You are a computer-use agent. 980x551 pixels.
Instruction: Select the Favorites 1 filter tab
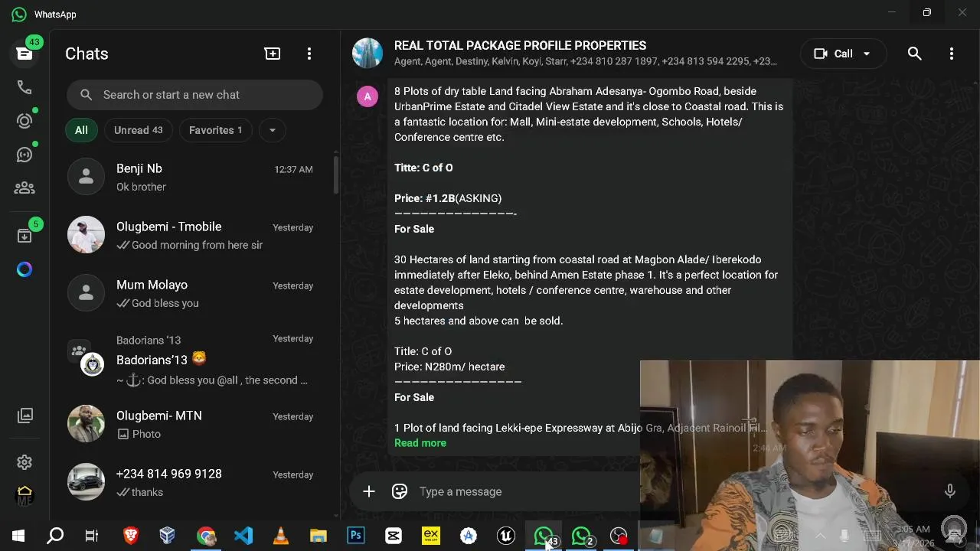(215, 130)
